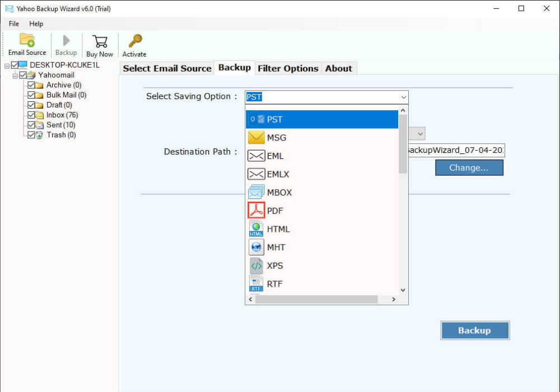Viewport: 560px width, 392px height.
Task: Select the RTF document icon
Action: coord(256,283)
